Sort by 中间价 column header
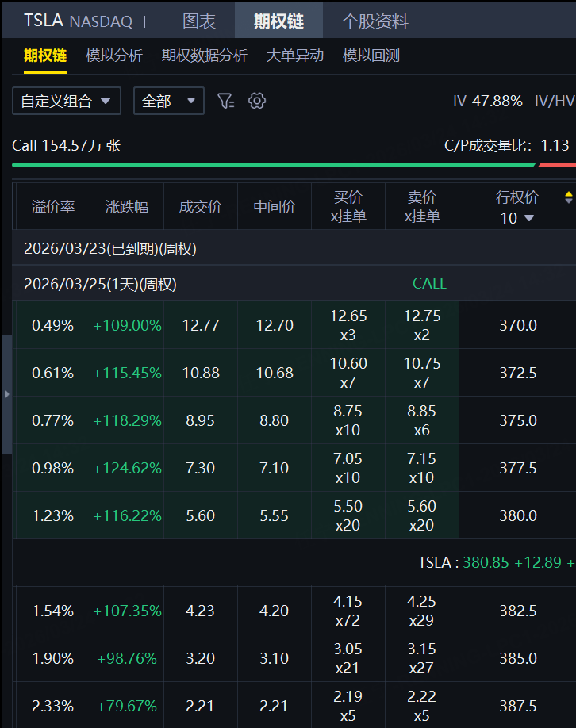Image resolution: width=576 pixels, height=728 pixels. coord(275,207)
